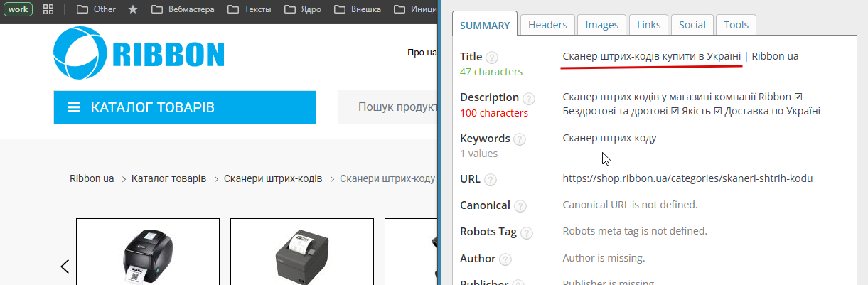Click 'Author is missing.' text
This screenshot has width=868, height=285.
coord(604,257)
